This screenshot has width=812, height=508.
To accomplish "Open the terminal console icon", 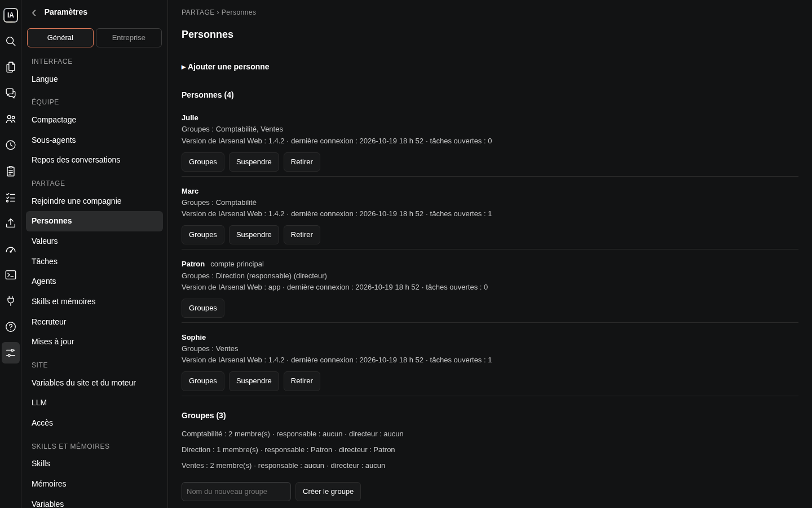I will [x=11, y=275].
